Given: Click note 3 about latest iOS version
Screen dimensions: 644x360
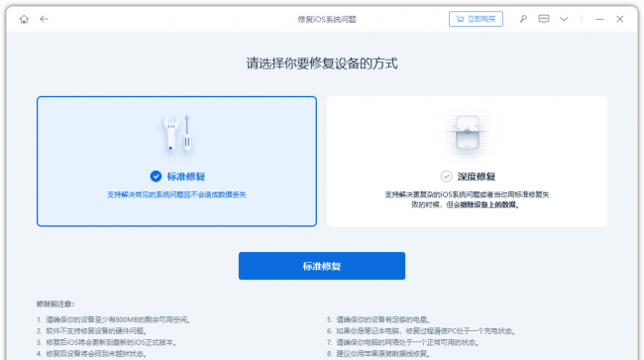Looking at the screenshot, I should click(106, 342).
